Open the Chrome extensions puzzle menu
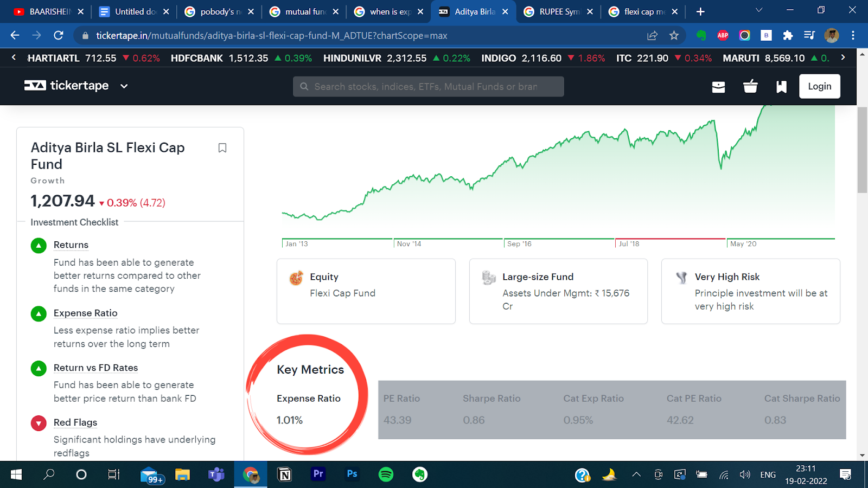Image resolution: width=868 pixels, height=488 pixels. (788, 35)
